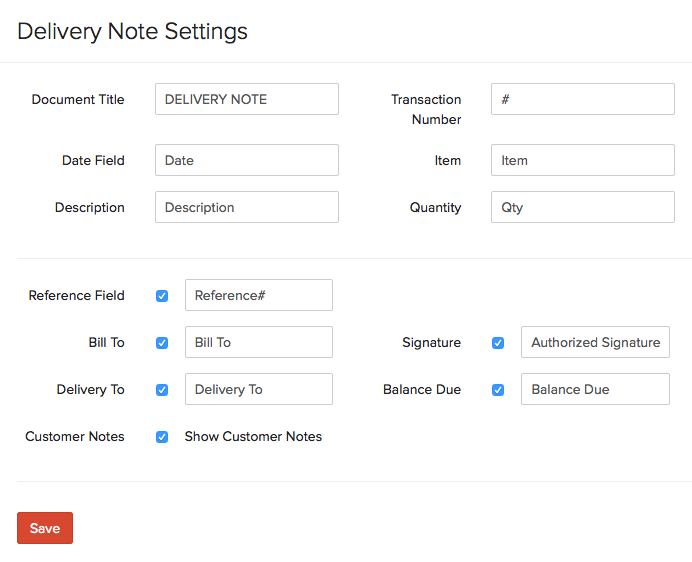692x562 pixels.
Task: Disable the Delivery To checkbox
Action: [162, 390]
